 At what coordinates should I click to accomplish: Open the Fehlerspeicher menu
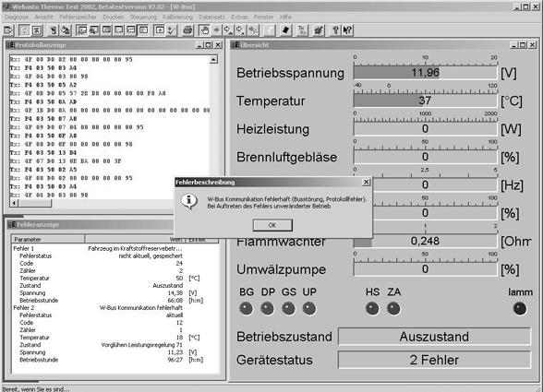[78, 17]
